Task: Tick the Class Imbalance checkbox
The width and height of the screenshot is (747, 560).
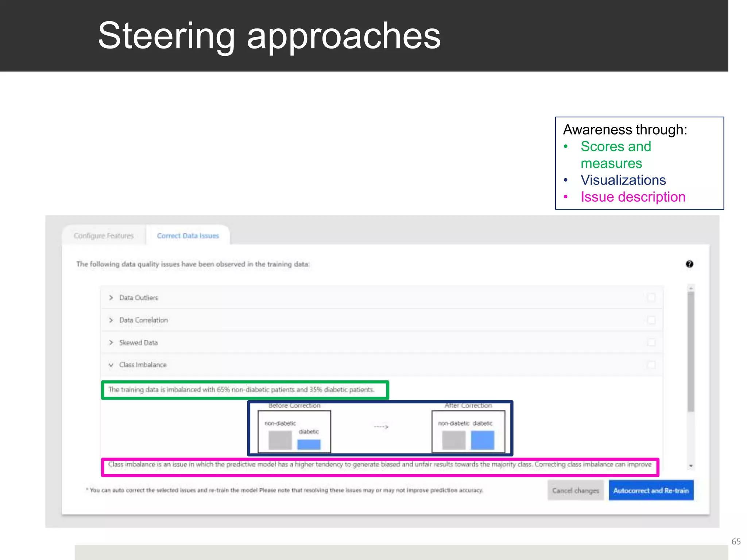Action: pos(651,365)
